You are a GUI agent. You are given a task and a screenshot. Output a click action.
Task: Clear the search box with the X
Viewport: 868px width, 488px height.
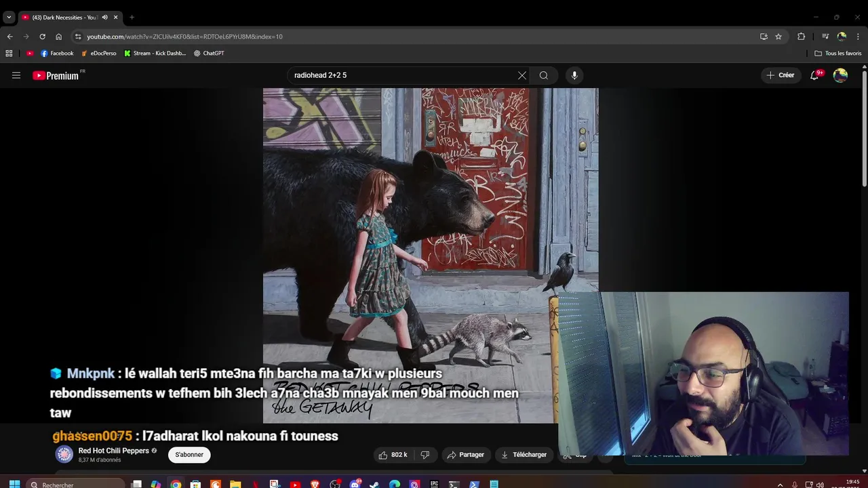coord(522,75)
